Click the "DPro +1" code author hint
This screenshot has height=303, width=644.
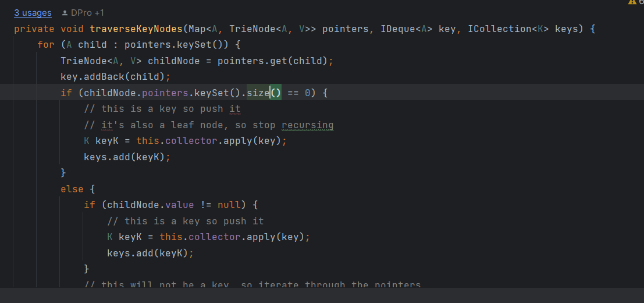point(87,13)
